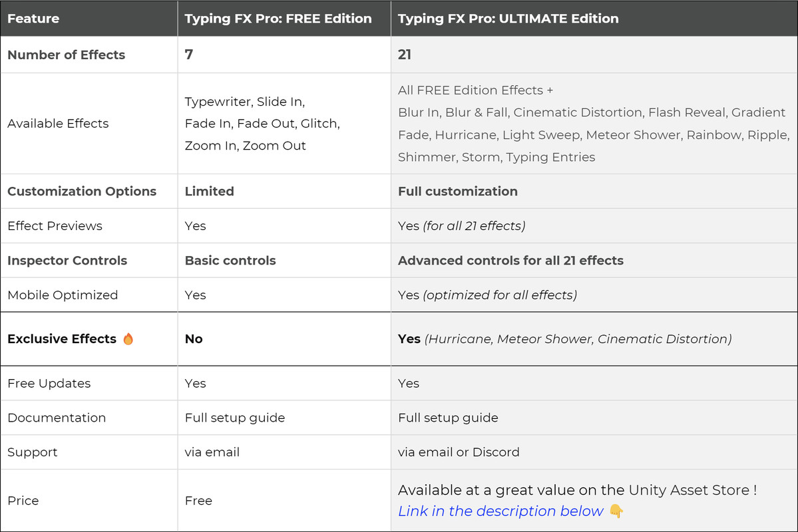Screen dimensions: 798x532
Task: Select the 'Mobile Optimized' row label
Action: [x=63, y=295]
